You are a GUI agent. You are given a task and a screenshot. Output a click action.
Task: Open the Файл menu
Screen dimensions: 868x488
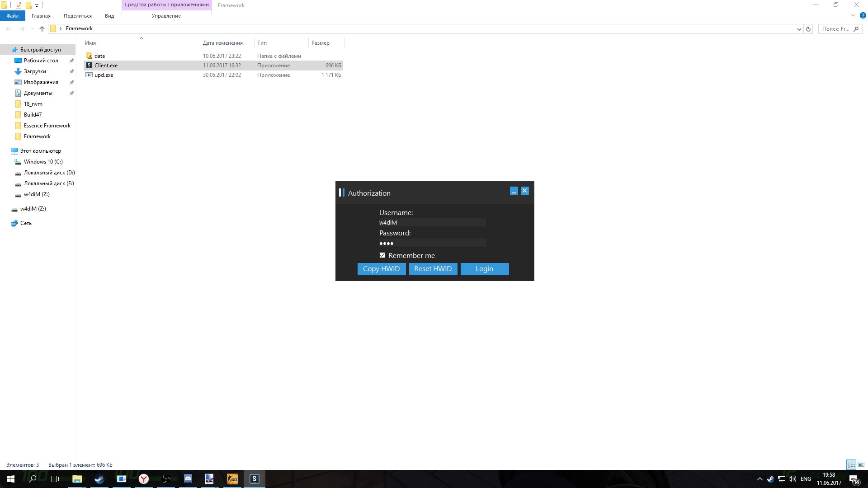click(x=13, y=16)
